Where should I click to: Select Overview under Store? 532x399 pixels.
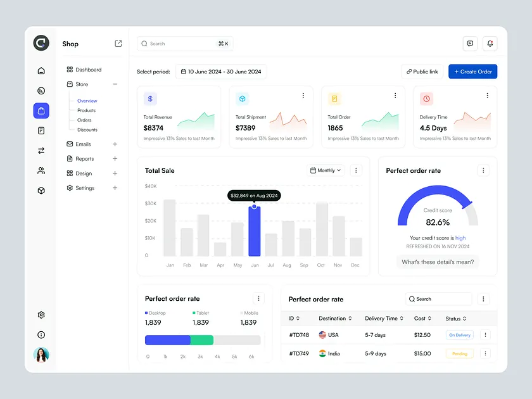(87, 101)
